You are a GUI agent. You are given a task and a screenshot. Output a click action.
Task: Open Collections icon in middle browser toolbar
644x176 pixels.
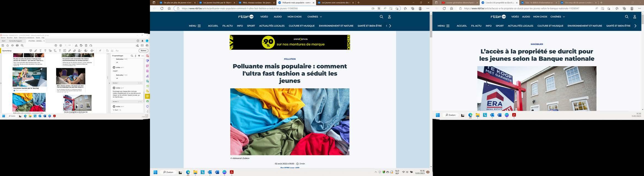412,9
